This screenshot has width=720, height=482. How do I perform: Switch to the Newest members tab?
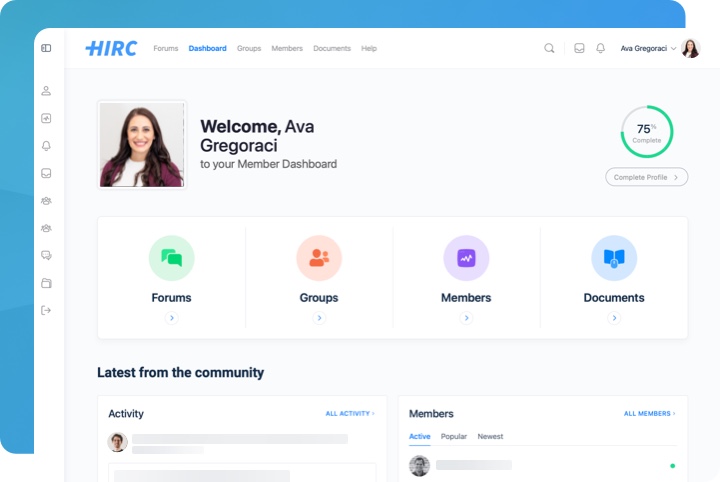tap(490, 437)
